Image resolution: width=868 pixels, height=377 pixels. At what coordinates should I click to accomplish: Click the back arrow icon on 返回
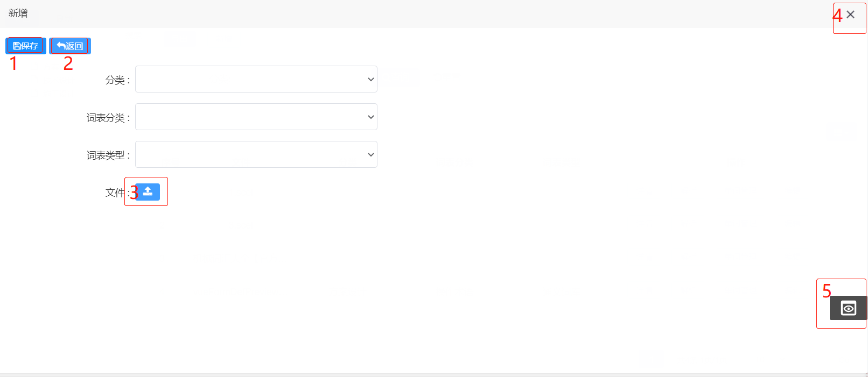(61, 46)
